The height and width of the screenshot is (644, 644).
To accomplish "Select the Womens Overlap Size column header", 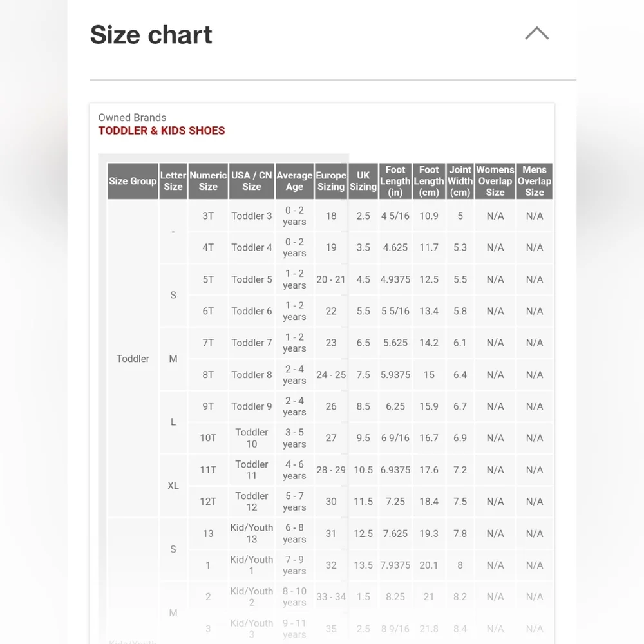I will (495, 181).
